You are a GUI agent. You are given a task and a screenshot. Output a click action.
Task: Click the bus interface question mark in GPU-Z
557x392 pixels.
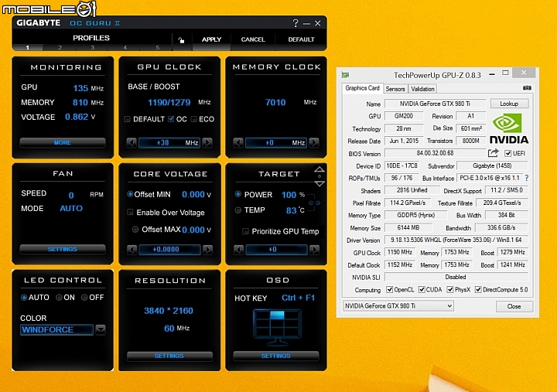(527, 178)
